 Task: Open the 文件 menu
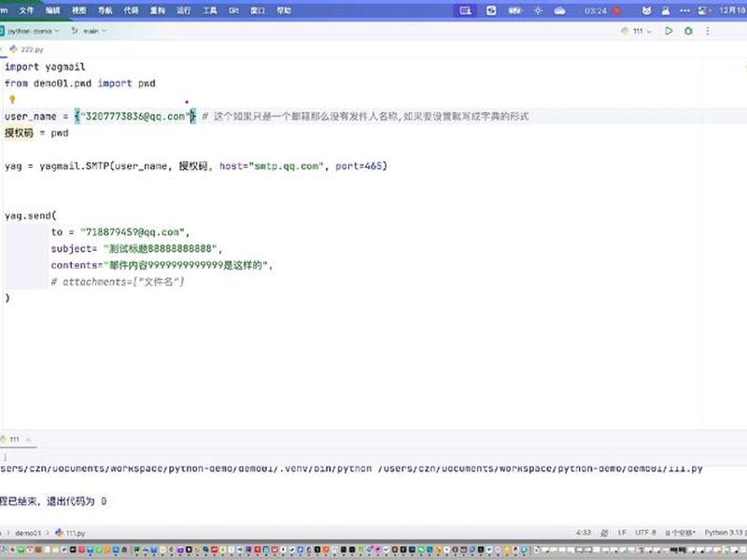pos(26,10)
